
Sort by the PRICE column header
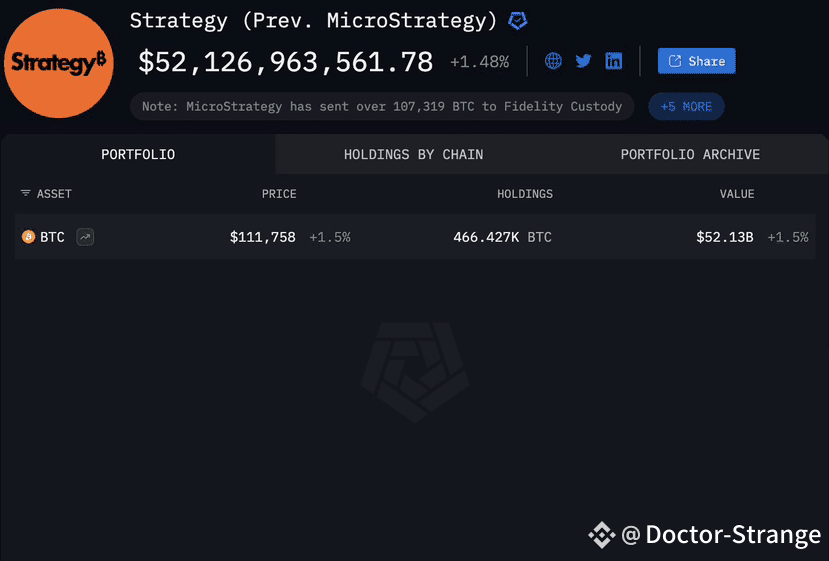279,194
